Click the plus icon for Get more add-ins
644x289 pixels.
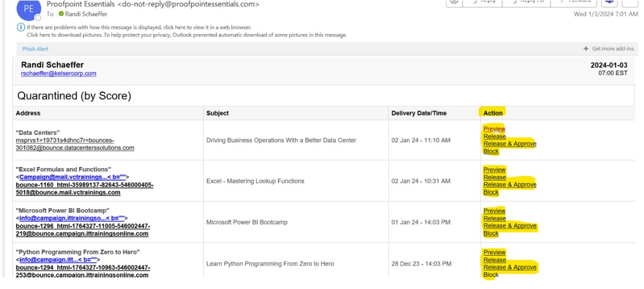coord(586,49)
